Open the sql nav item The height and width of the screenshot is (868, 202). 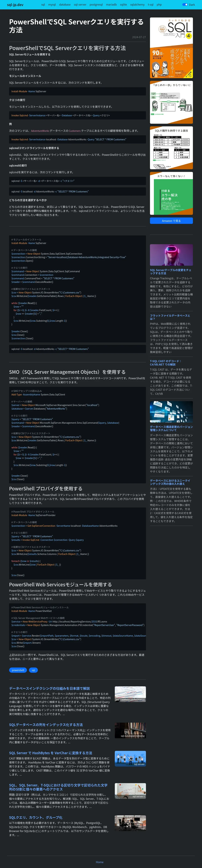click(x=43, y=5)
